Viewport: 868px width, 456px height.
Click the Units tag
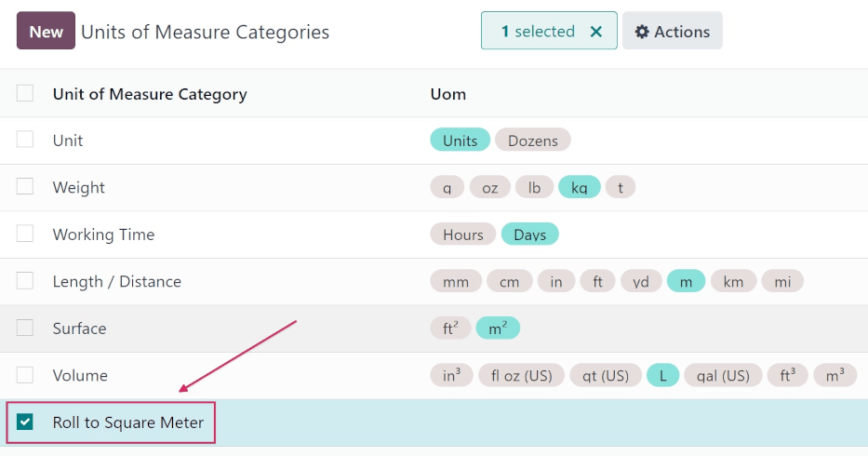coord(460,141)
